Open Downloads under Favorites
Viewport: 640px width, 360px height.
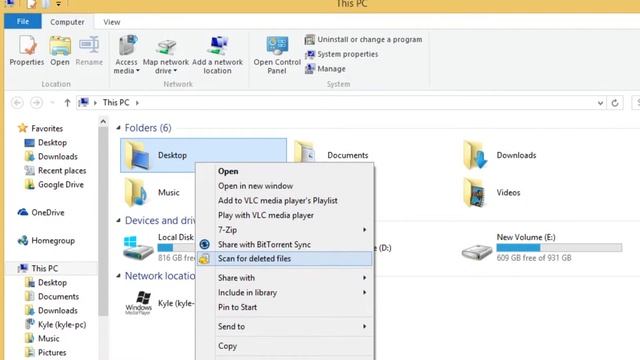click(x=51, y=156)
